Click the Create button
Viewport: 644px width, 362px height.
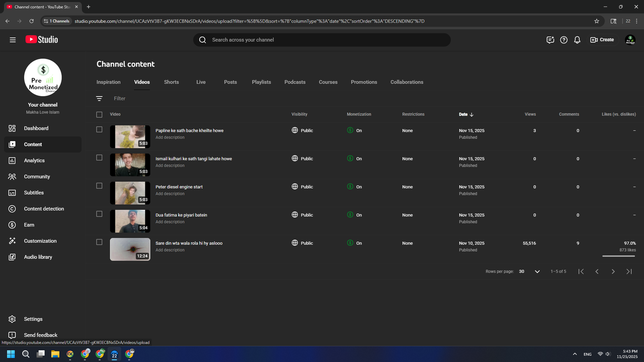602,40
